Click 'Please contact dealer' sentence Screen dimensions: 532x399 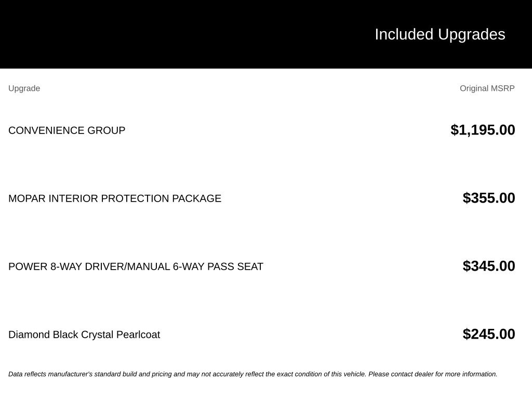(x=433, y=374)
